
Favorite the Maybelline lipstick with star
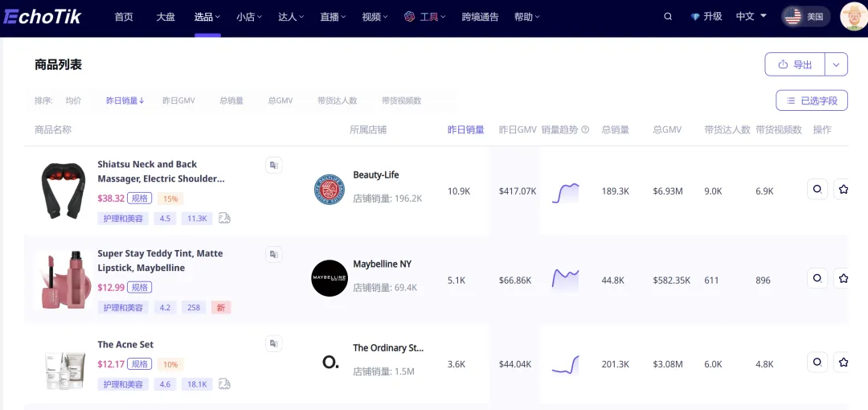tap(842, 278)
